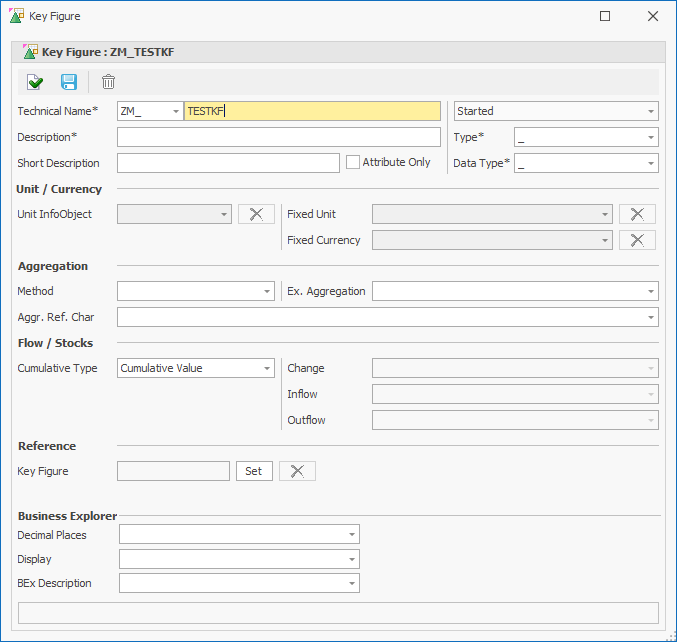Clear the Fixed Currency with X button
Screen dimensions: 677x642
point(637,240)
